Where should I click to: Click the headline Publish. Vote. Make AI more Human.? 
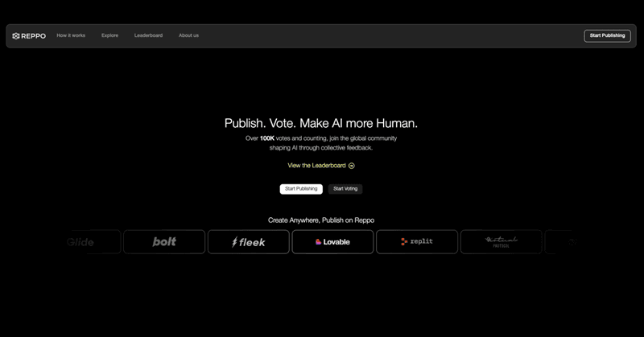[x=320, y=123]
